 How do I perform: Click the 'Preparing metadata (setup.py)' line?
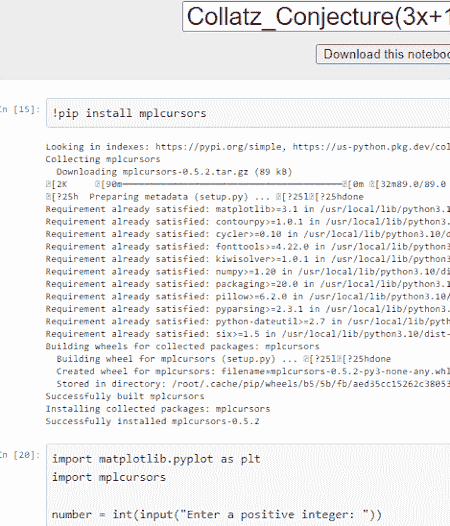pyautogui.click(x=205, y=197)
